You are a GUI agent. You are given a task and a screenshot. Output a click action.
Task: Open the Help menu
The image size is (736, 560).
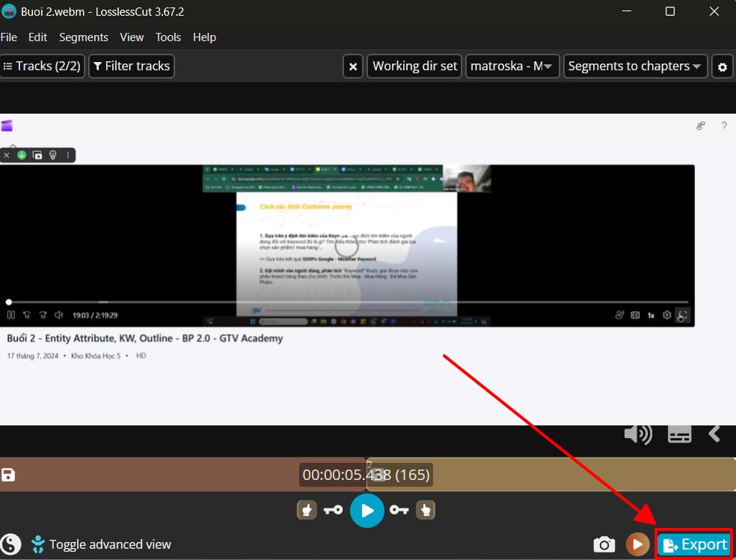point(204,37)
